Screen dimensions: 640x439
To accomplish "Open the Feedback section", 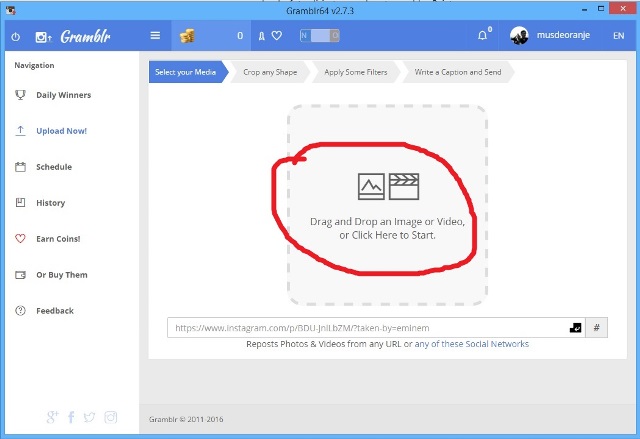I will (55, 311).
